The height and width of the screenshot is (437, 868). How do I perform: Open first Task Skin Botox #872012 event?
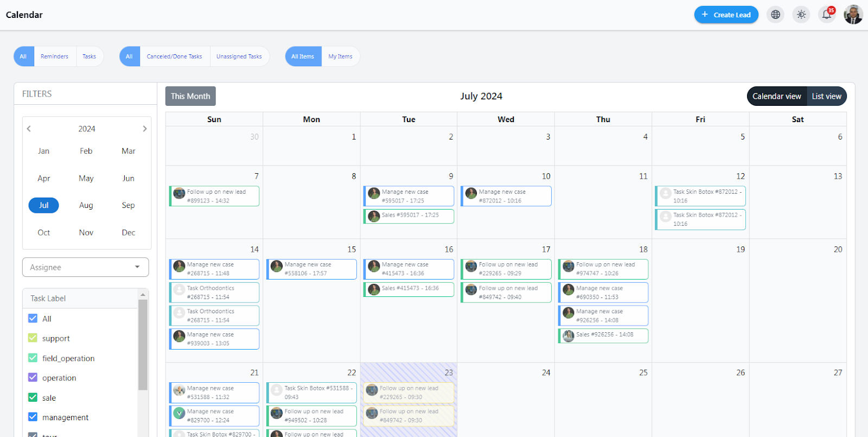700,196
